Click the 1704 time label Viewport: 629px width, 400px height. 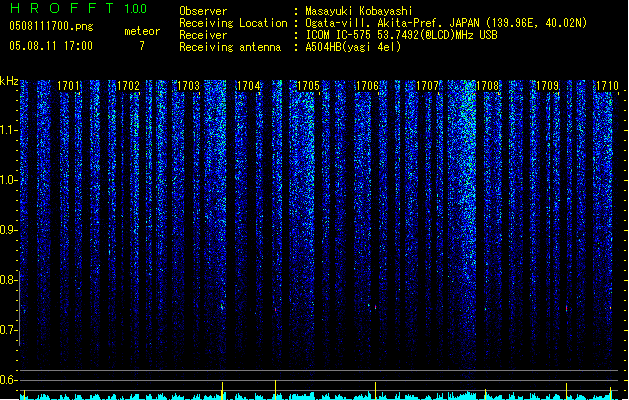(x=248, y=86)
